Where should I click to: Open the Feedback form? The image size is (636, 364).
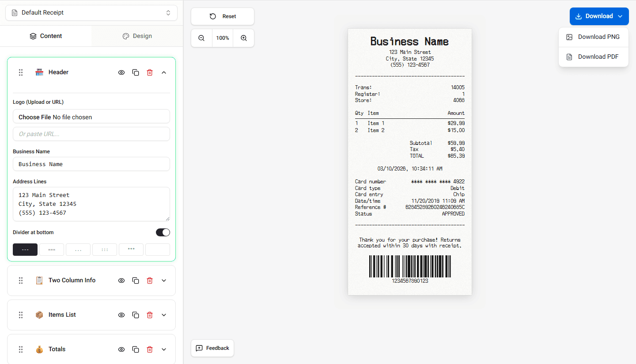click(x=212, y=348)
